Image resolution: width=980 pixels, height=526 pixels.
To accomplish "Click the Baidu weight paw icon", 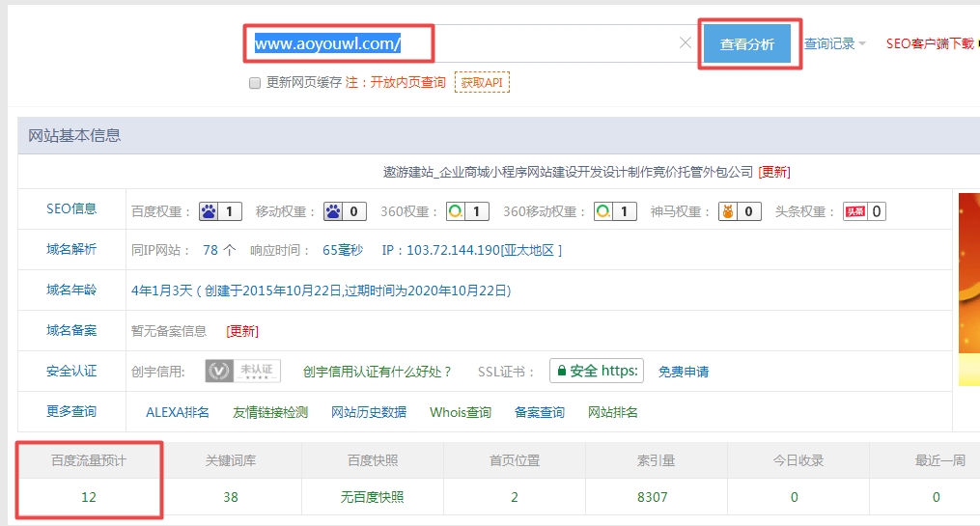I will [x=210, y=211].
